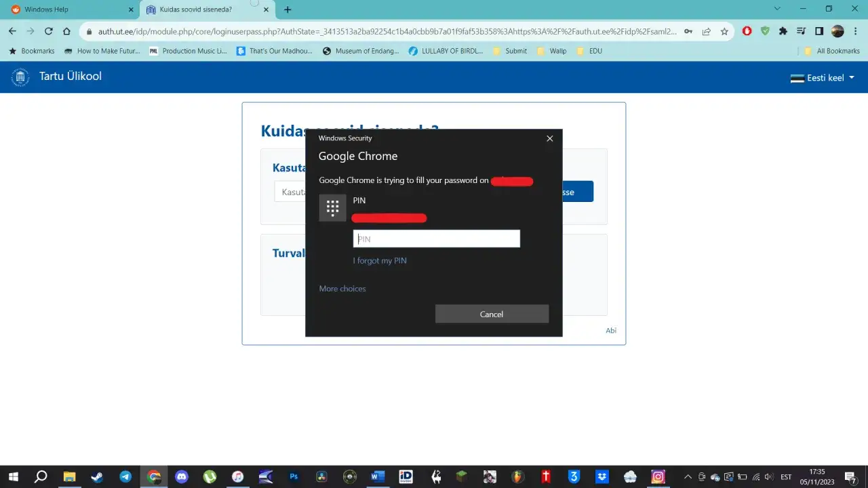Click the Chrome reload page icon

click(x=49, y=31)
